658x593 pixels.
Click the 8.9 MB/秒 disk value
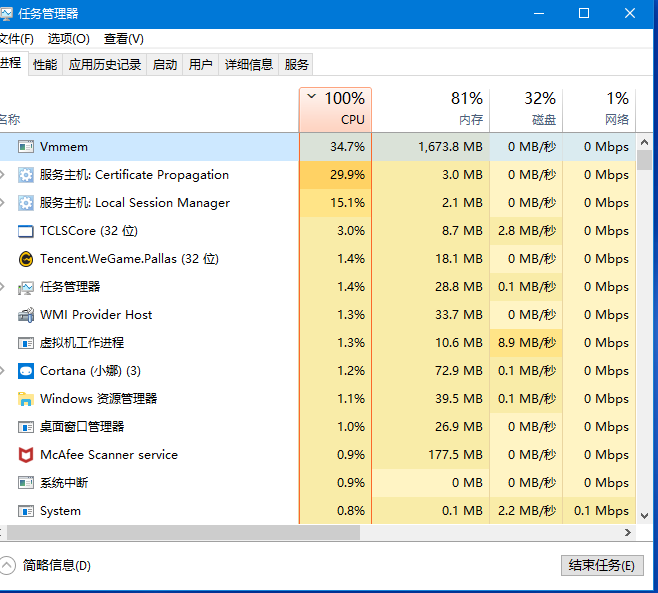tap(527, 343)
